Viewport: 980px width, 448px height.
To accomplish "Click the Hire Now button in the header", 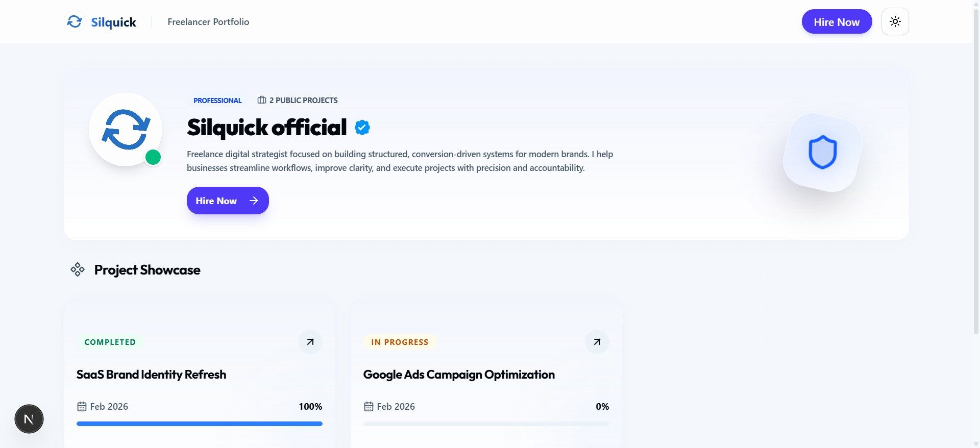I will pyautogui.click(x=837, y=21).
